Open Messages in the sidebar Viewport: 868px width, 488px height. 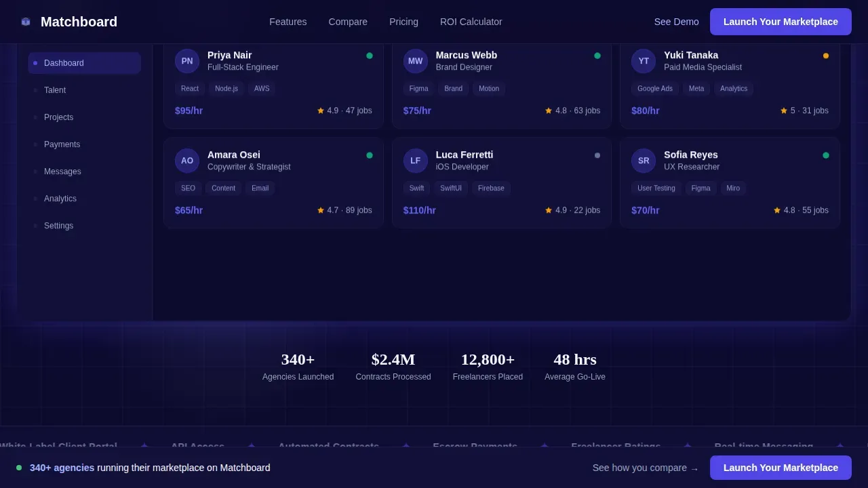coord(85,171)
